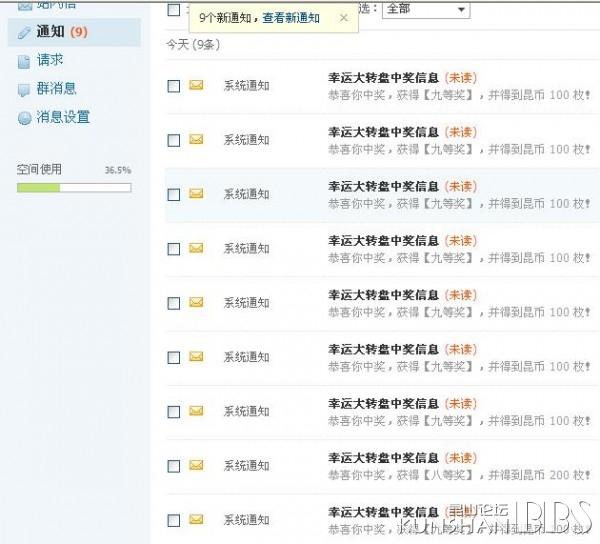Toggle the select-all checkbox above the list
The width and height of the screenshot is (600, 544).
174,10
